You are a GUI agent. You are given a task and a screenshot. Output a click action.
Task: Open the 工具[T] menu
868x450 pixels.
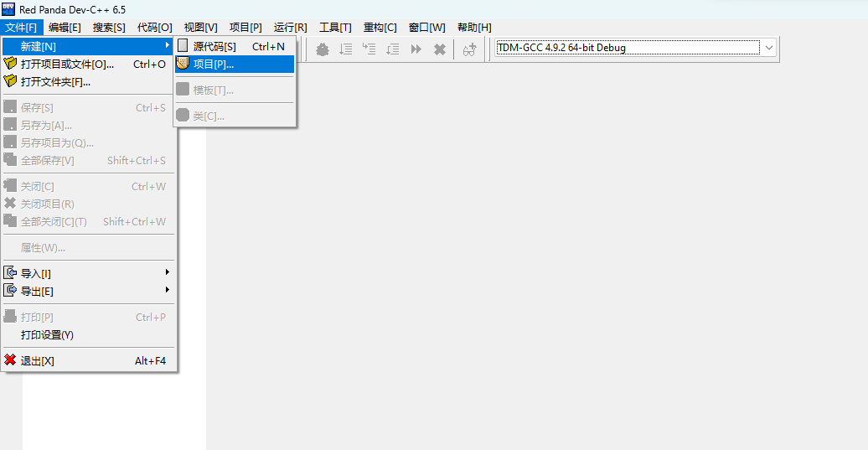pos(335,27)
